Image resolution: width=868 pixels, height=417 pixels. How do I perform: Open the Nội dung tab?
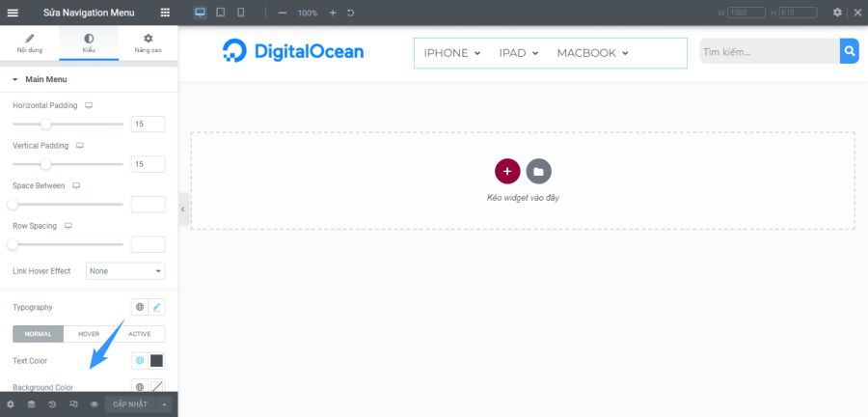pos(29,43)
